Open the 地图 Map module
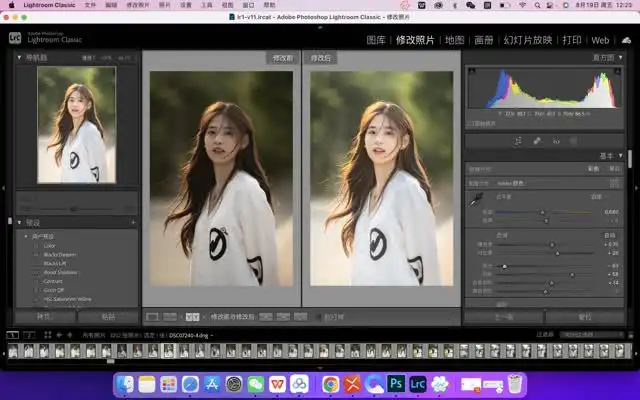This screenshot has width=640, height=400. 454,40
